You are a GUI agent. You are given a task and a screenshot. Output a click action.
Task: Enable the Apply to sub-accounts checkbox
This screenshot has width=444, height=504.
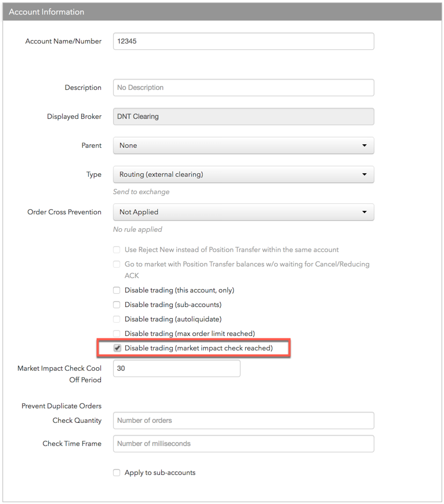coord(117,473)
